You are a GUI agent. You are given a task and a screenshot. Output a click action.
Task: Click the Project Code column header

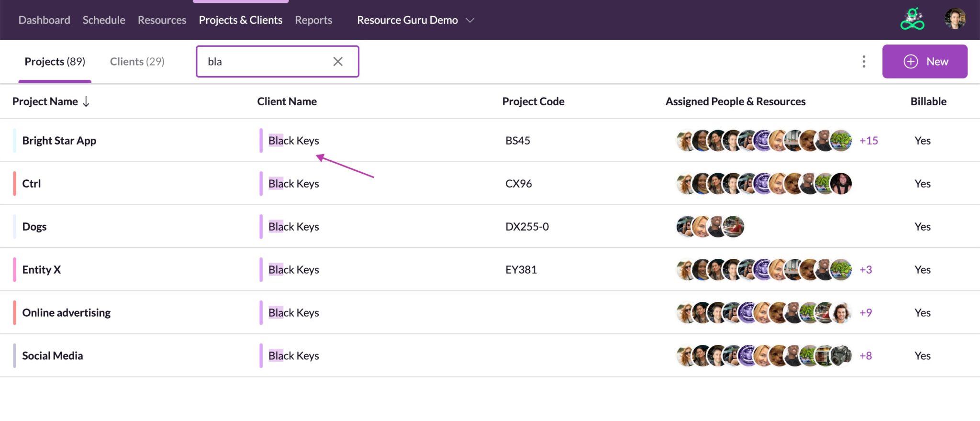pyautogui.click(x=533, y=101)
